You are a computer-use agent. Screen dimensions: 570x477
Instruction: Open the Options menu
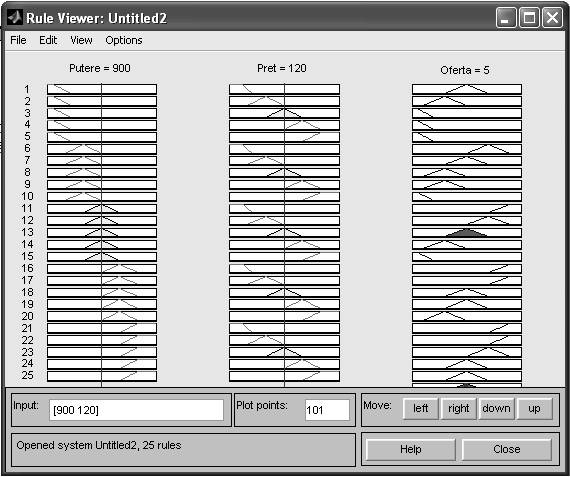[x=124, y=40]
